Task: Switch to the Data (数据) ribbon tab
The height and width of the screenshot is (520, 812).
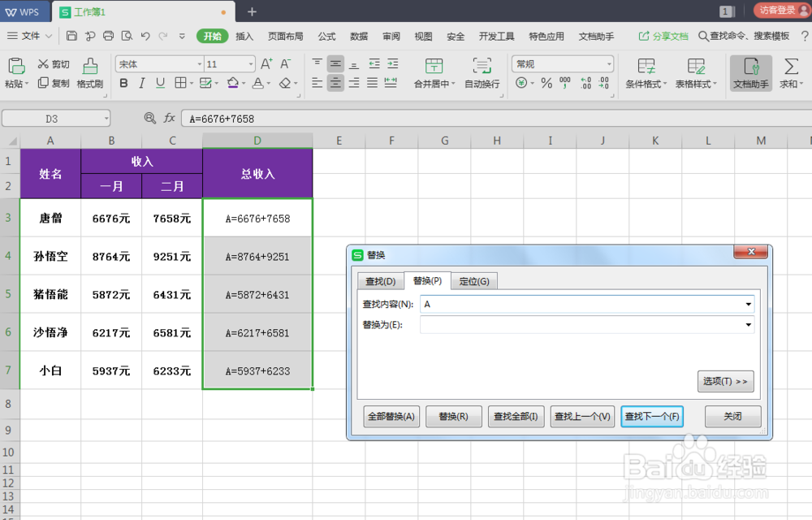Action: [358, 37]
